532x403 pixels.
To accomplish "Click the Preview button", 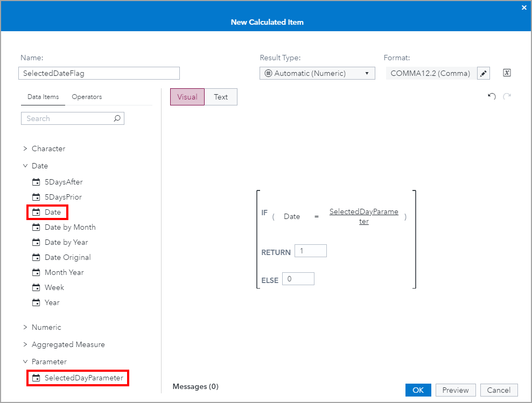I will (456, 390).
